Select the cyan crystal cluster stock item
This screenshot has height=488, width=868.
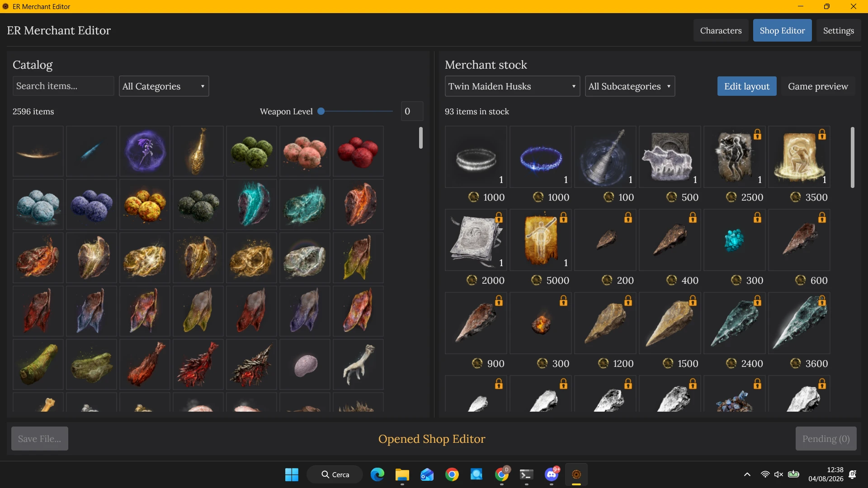tap(735, 239)
